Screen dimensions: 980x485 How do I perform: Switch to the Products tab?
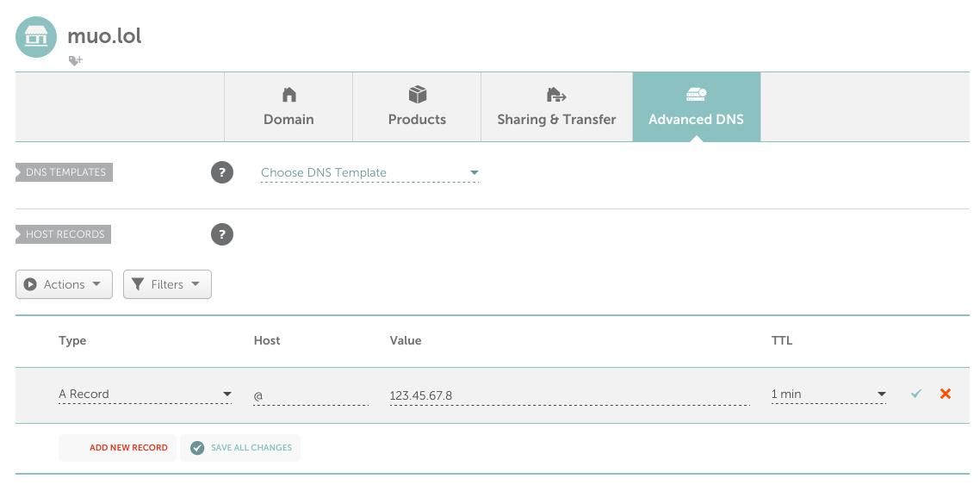[417, 107]
